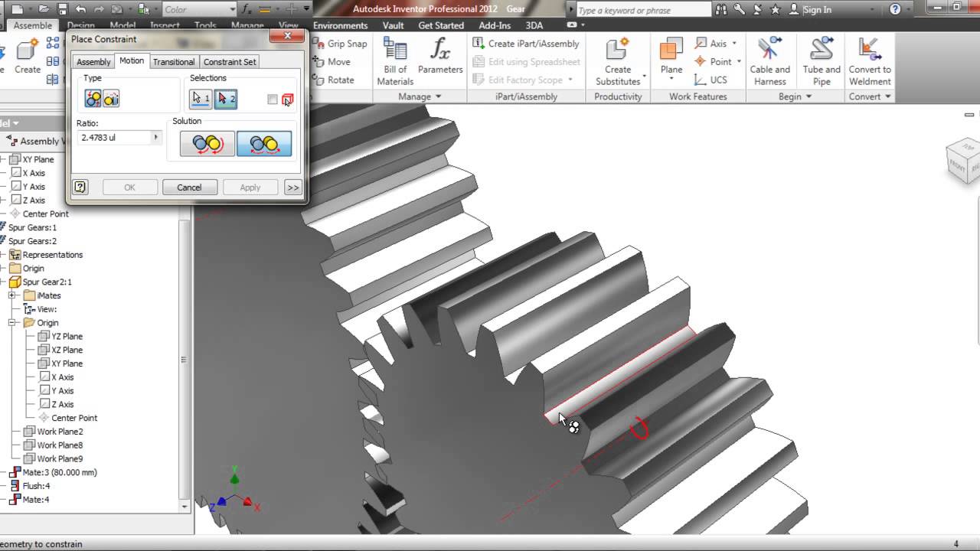Screen dimensions: 980x551
Task: Open the Favorites star icon
Action: 775,9
